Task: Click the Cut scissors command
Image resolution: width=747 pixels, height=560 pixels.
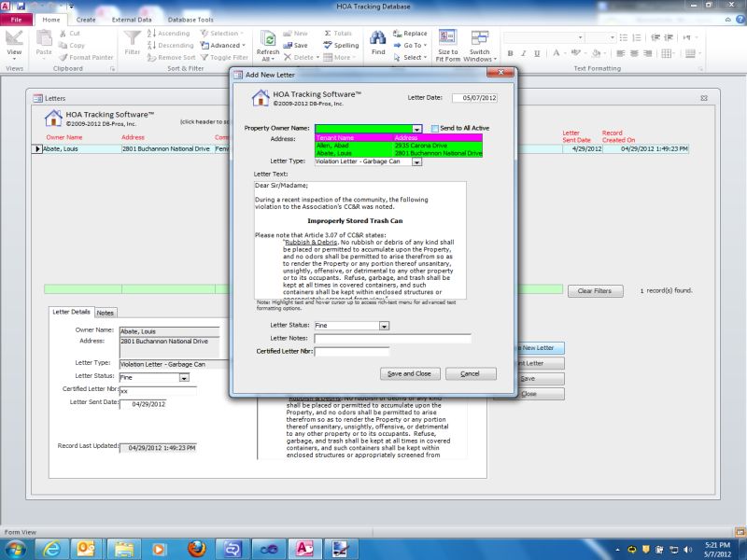Action: (x=70, y=34)
